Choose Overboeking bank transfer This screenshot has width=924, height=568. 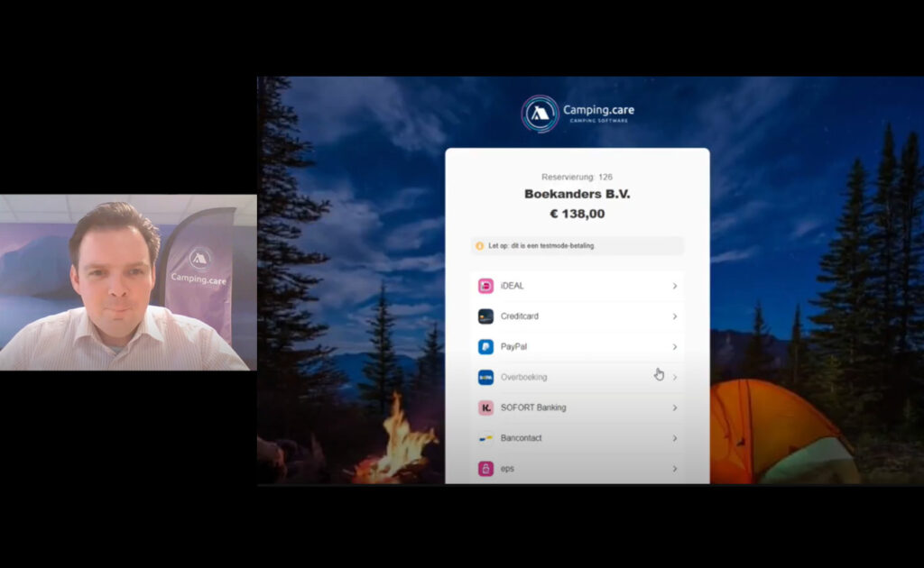point(577,377)
